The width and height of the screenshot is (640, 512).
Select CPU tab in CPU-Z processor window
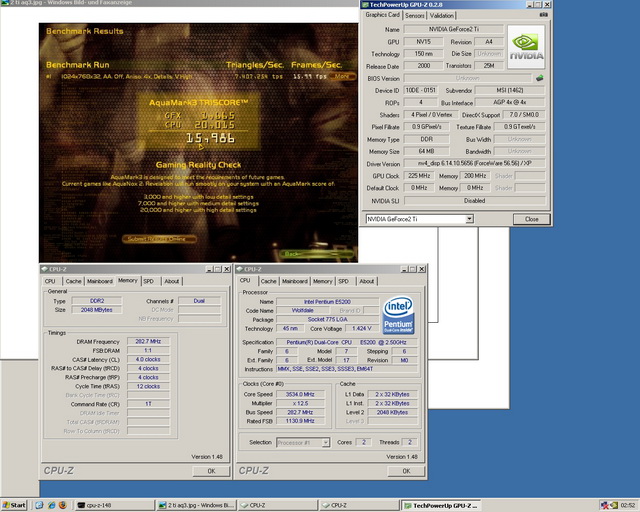pos(245,280)
